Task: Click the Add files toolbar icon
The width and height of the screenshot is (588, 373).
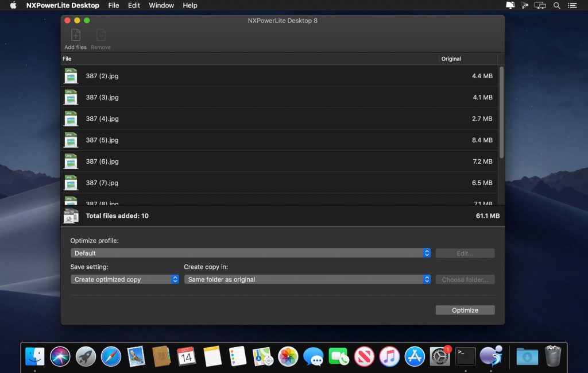Action: [x=75, y=36]
